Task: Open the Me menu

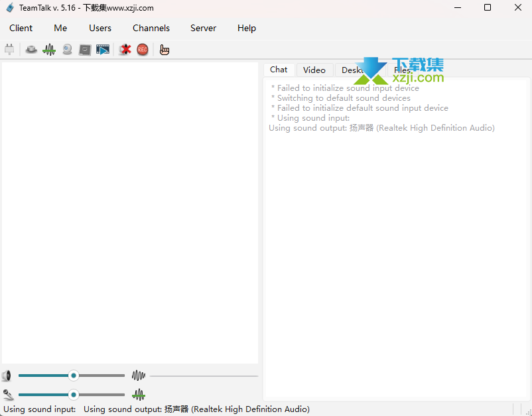Action: click(60, 28)
